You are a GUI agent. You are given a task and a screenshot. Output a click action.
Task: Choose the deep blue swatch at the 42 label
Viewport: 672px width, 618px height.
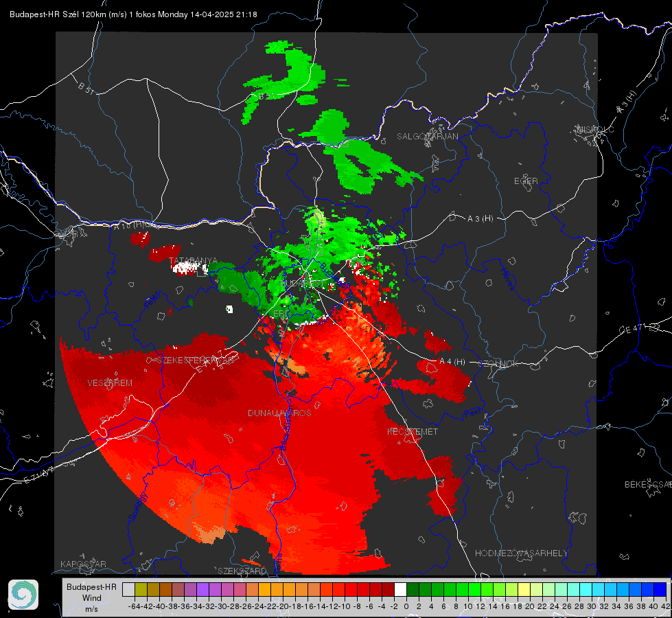[660, 589]
